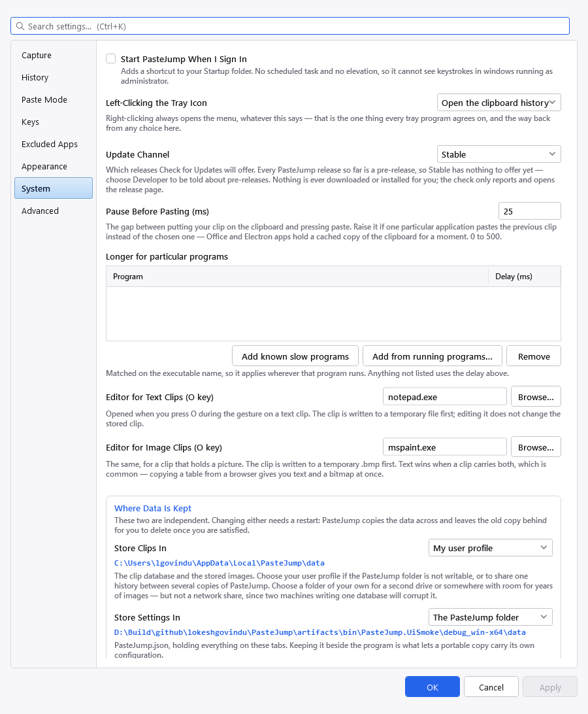This screenshot has width=588, height=714.
Task: Open the C:\Users\lgovindu clips data path link
Action: (x=220, y=563)
